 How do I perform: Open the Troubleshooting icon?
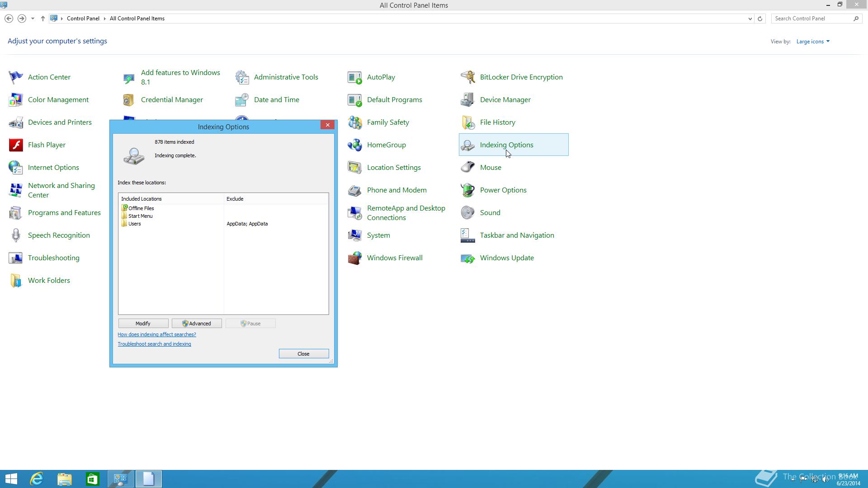click(16, 258)
